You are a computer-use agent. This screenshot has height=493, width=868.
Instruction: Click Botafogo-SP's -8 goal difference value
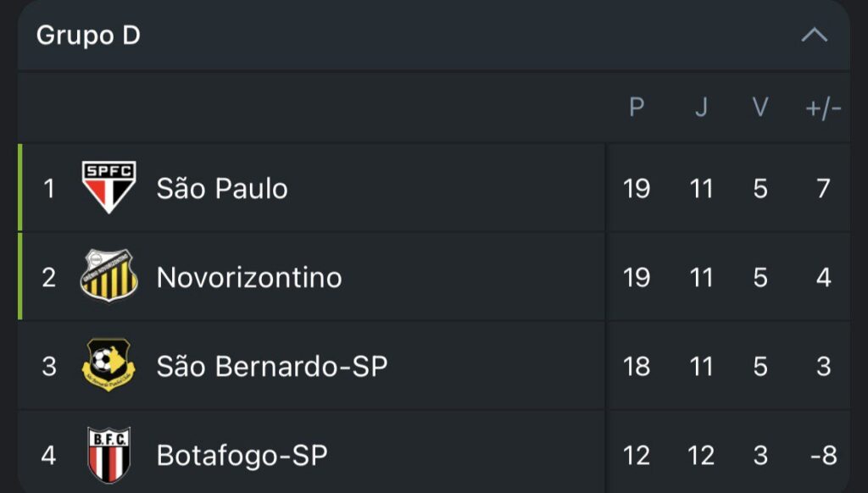pyautogui.click(x=823, y=456)
